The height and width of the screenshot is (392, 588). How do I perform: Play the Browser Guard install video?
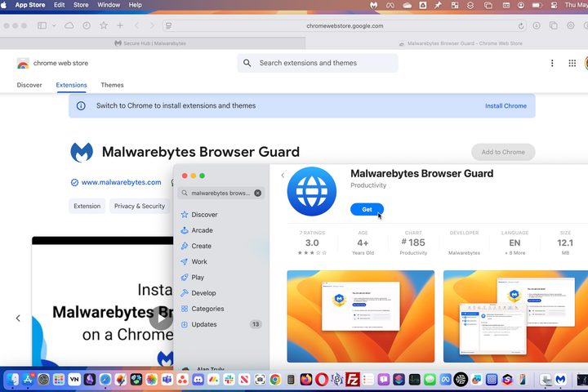(161, 318)
